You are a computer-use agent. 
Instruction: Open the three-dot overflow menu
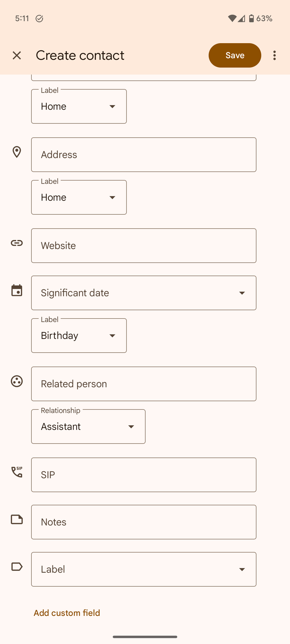pyautogui.click(x=274, y=55)
